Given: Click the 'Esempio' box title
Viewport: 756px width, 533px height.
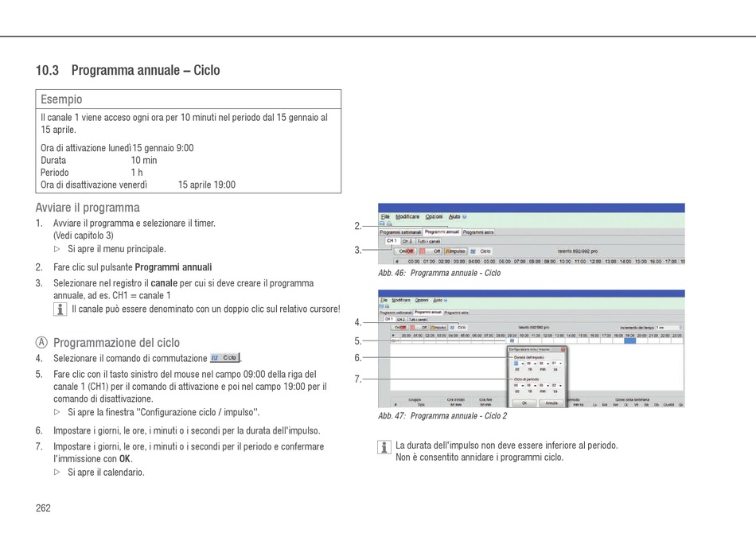Looking at the screenshot, I should 61,99.
